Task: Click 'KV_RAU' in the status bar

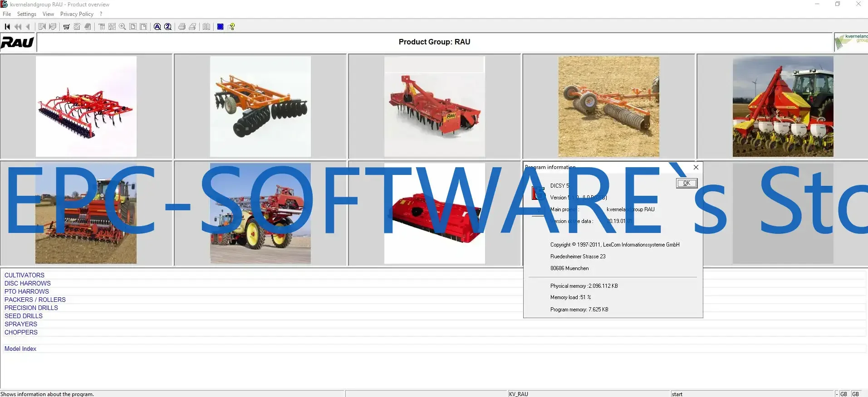Action: [x=519, y=394]
